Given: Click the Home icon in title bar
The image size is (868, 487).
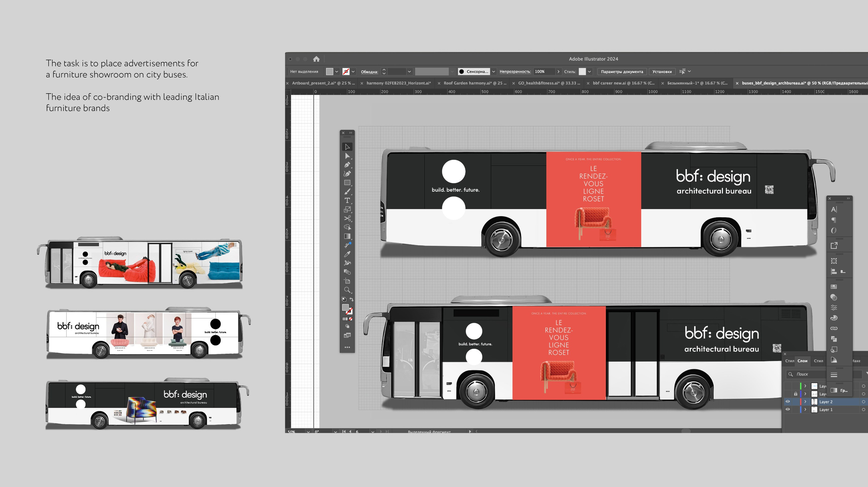Looking at the screenshot, I should click(316, 59).
